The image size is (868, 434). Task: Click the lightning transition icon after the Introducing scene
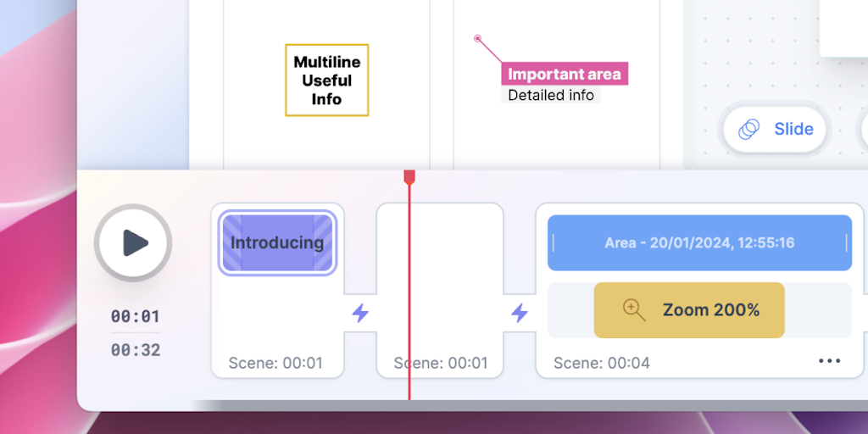click(x=360, y=314)
